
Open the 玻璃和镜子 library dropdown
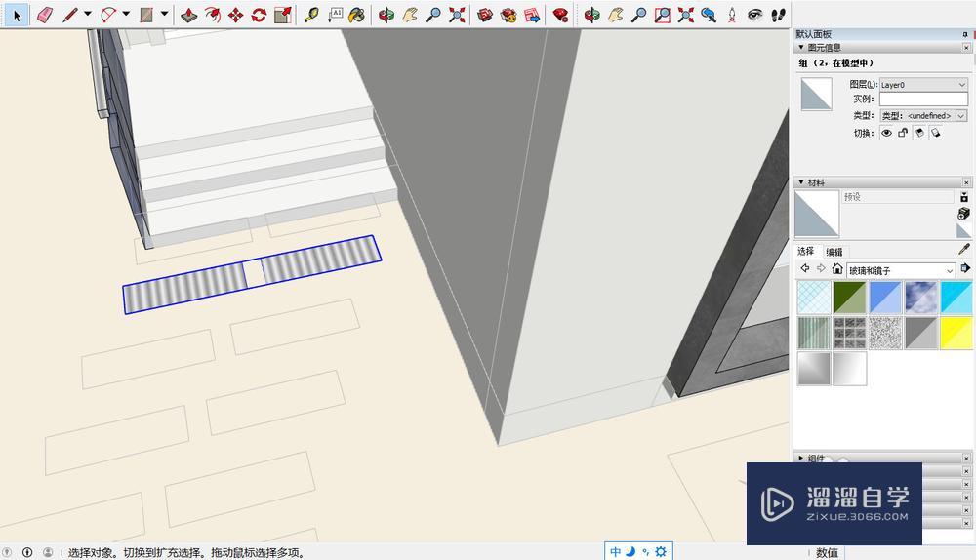point(901,270)
